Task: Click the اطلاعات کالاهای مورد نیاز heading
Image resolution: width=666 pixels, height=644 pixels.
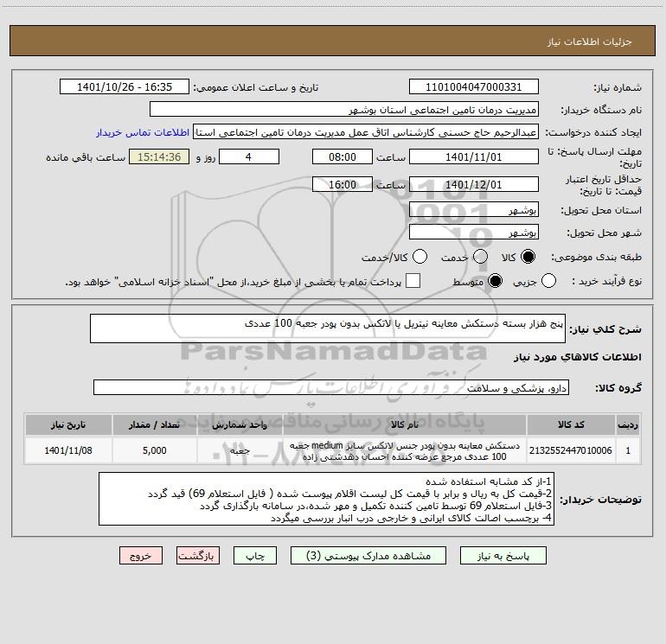Action: (x=577, y=357)
